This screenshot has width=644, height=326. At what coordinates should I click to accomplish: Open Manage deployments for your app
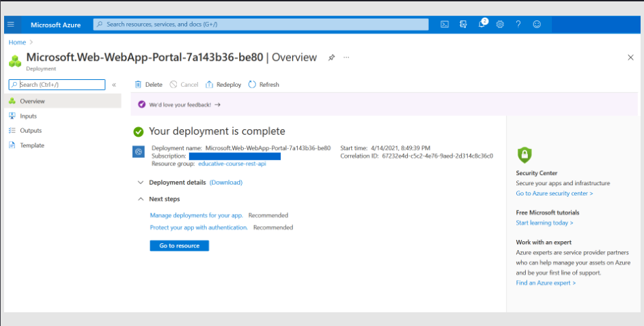(x=196, y=215)
